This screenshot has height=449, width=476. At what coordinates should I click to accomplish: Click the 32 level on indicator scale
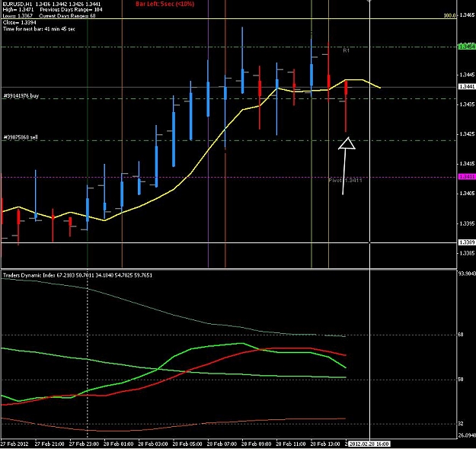(460, 424)
